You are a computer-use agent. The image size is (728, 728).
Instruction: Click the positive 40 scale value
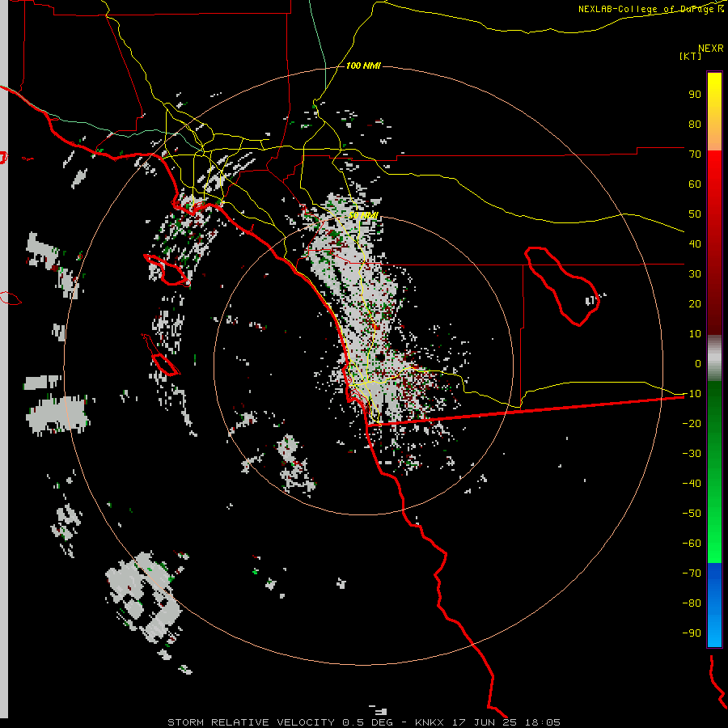[x=695, y=244]
